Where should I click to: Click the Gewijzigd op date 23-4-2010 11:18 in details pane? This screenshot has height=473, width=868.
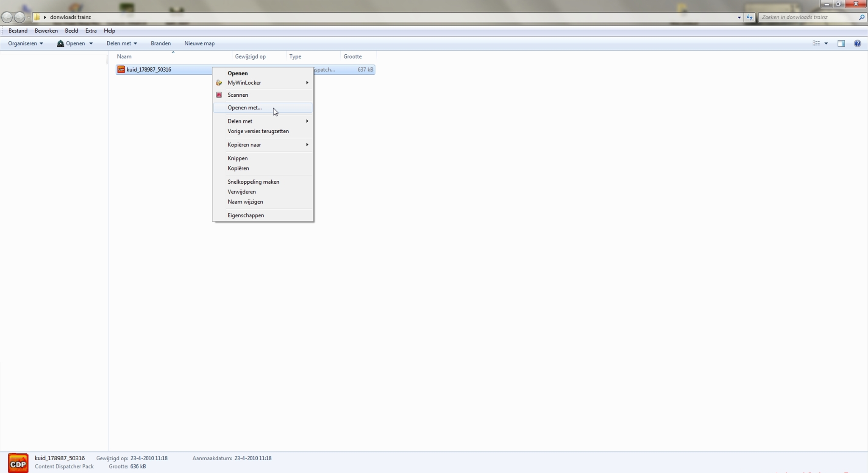(149, 459)
